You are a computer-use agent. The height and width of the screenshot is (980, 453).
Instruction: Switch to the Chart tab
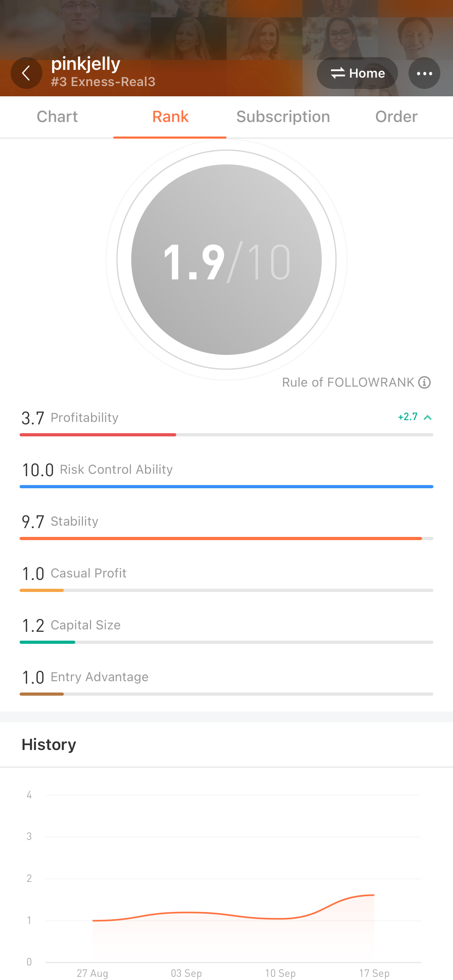point(57,116)
